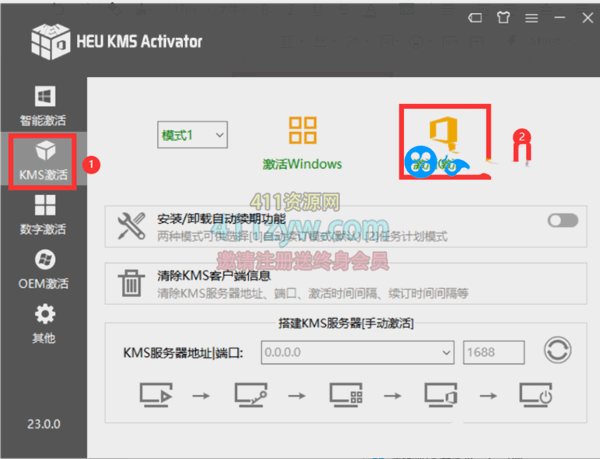The image size is (600, 459).
Task: Click the tag icon in title bar
Action: [x=474, y=18]
